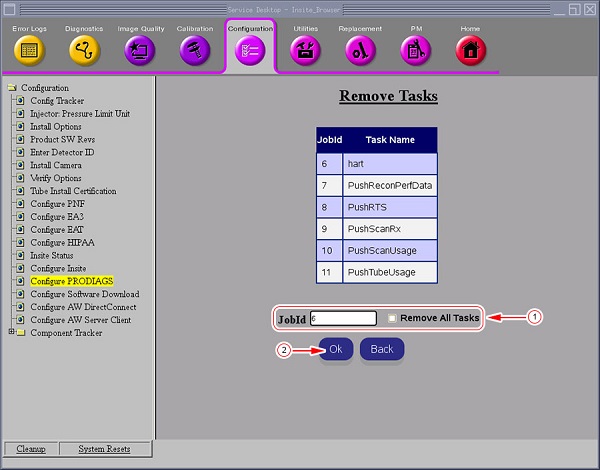Go to the Home icon
Screen dimensions: 600x470
[x=470, y=49]
